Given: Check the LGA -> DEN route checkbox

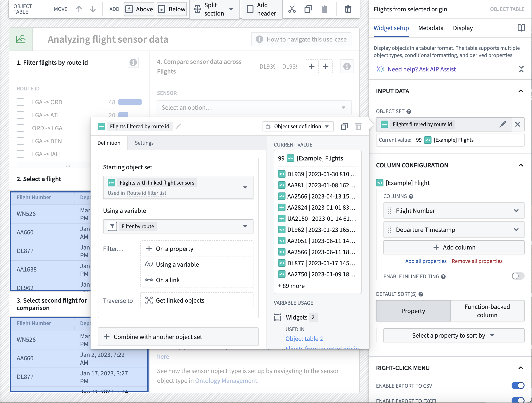Looking at the screenshot, I should click(20, 141).
